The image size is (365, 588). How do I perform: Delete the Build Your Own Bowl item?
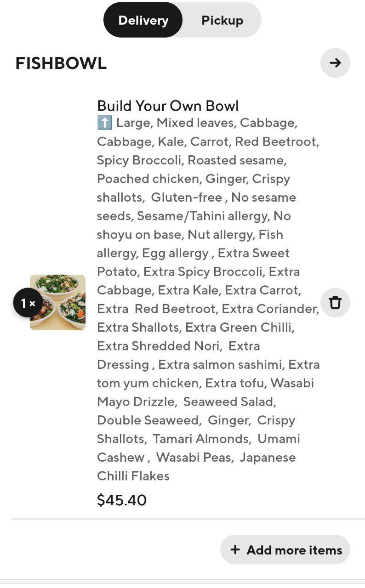coord(335,303)
